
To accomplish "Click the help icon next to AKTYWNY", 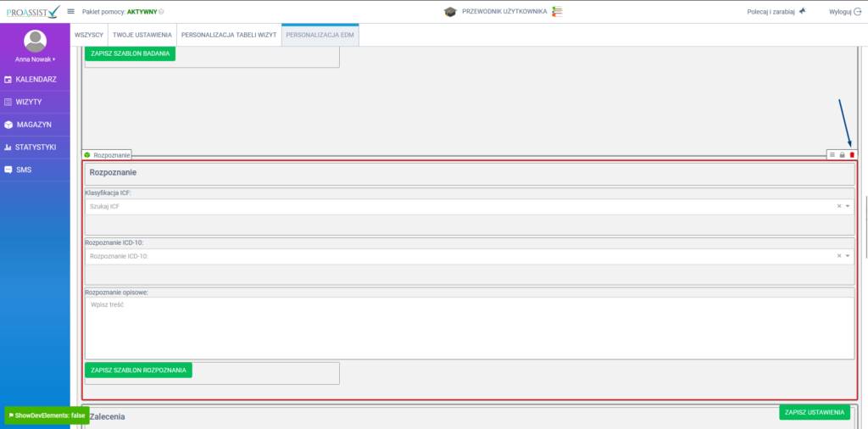I will click(162, 12).
